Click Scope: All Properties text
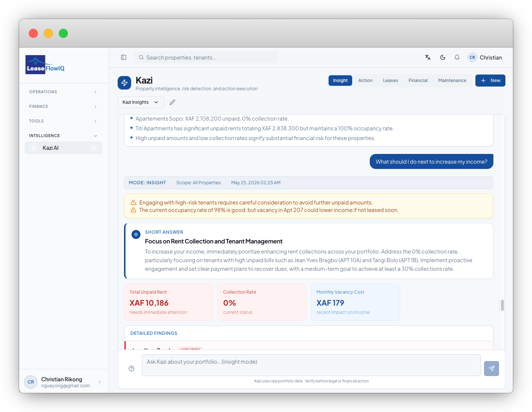 [x=199, y=183]
